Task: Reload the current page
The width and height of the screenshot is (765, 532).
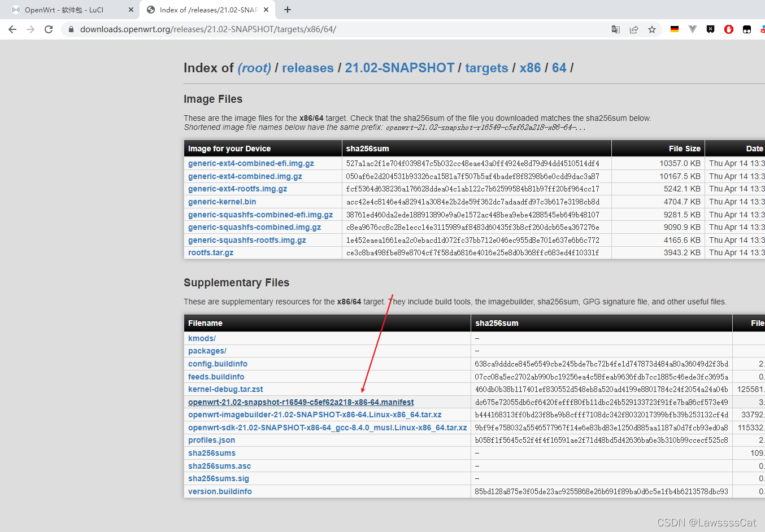Action: click(x=49, y=29)
